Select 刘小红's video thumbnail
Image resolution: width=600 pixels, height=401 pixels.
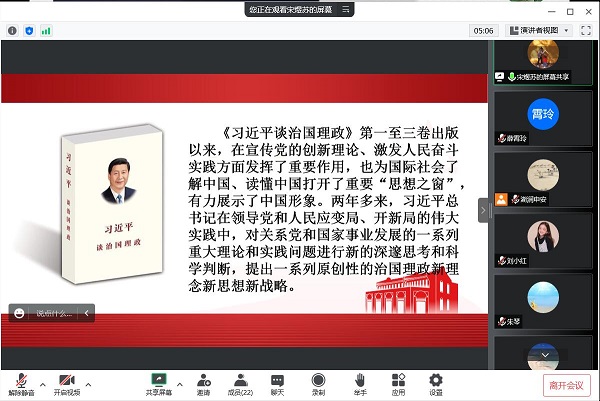[544, 237]
